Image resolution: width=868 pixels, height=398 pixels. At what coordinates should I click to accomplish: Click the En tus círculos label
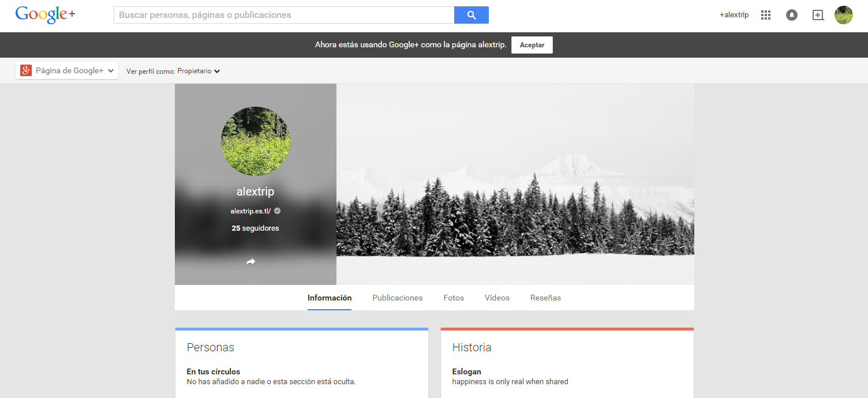(214, 371)
